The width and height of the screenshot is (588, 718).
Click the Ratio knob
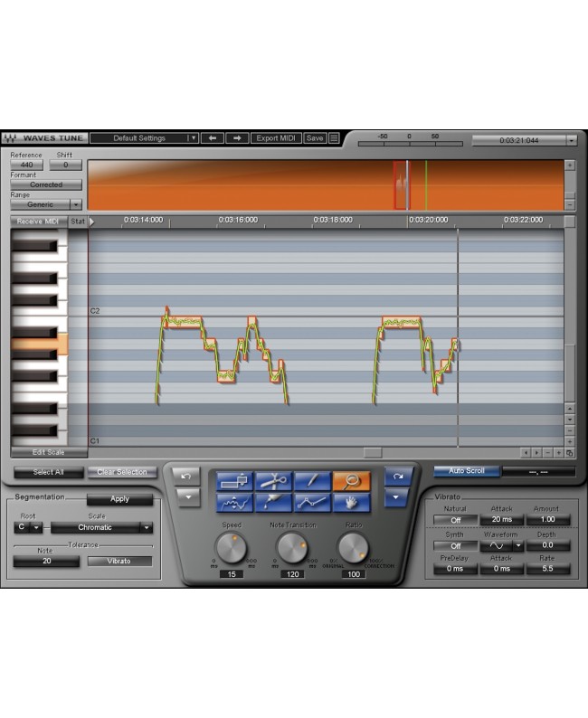click(353, 548)
